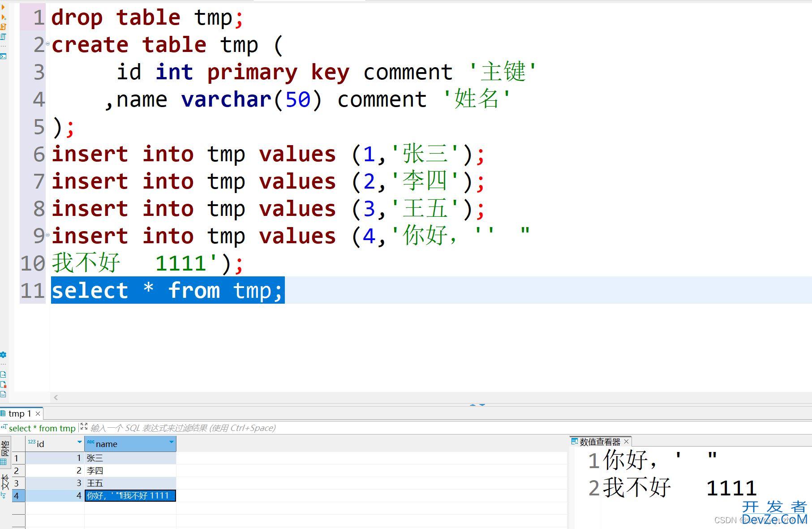Click the name cell '张三'
Screen dimensions: 812x529
(130, 458)
